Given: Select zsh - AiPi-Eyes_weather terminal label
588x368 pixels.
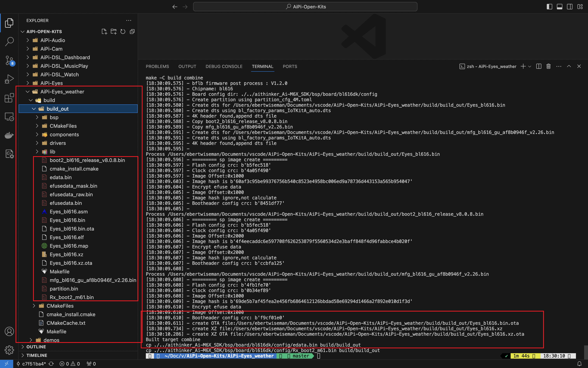Looking at the screenshot, I should 488,66.
